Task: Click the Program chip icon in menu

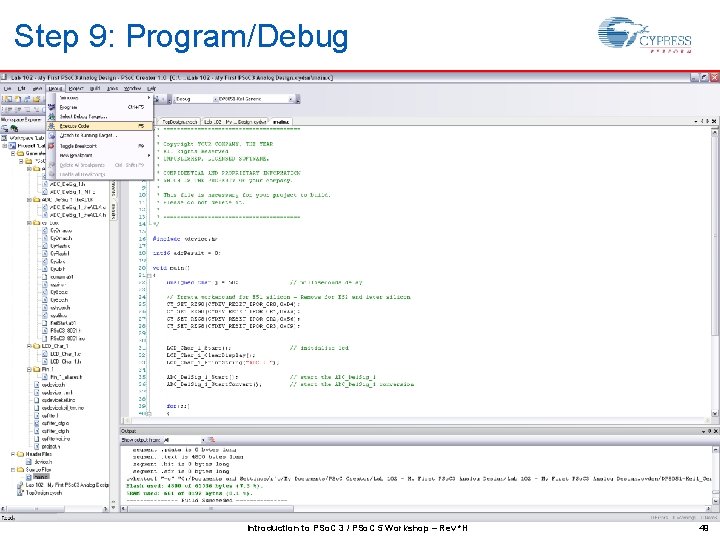Action: tap(52, 107)
